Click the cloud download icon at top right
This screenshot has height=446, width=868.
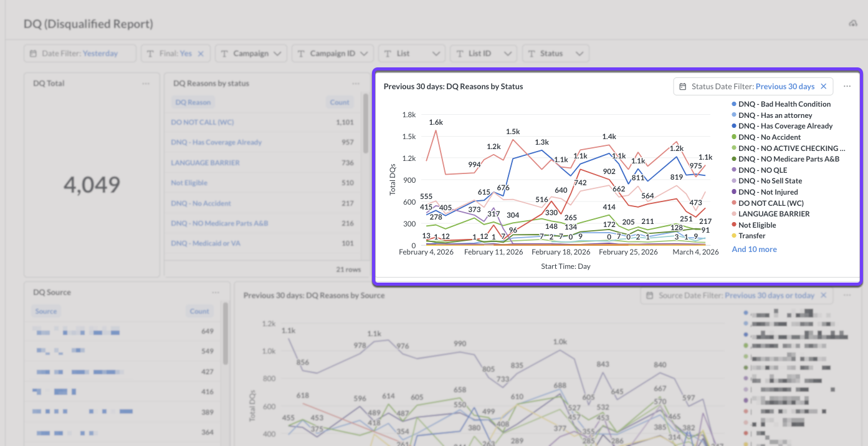pos(853,24)
